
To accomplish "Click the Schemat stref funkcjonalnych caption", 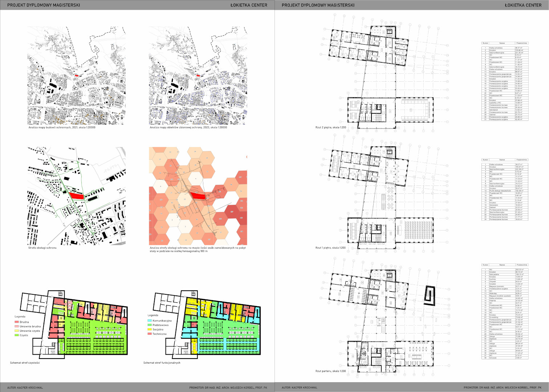I will [x=162, y=363].
